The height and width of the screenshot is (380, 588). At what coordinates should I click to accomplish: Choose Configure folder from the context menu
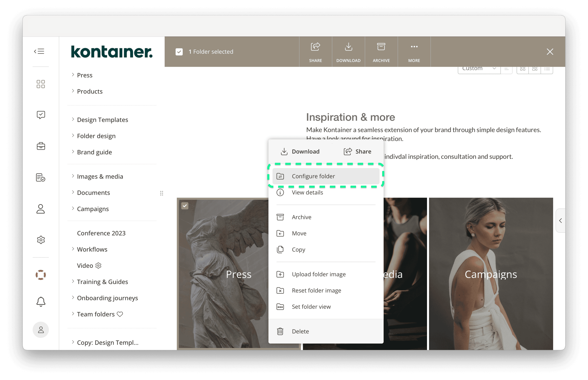(x=313, y=176)
